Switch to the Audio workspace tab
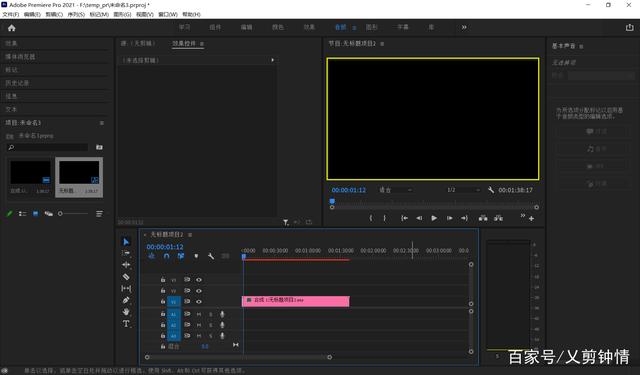 tap(340, 27)
